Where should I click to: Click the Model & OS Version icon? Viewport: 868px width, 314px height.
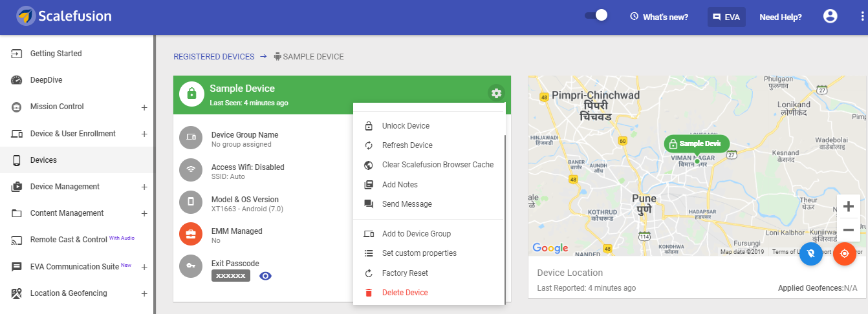tap(191, 202)
